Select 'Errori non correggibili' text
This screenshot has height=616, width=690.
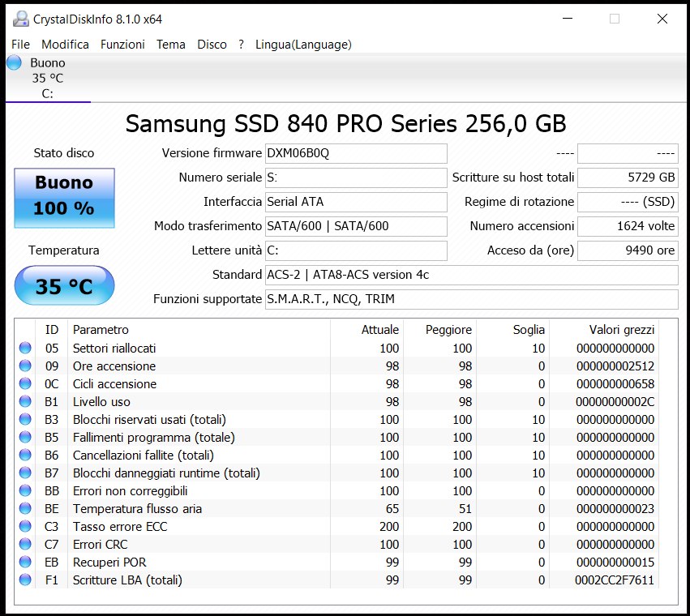pos(131,490)
